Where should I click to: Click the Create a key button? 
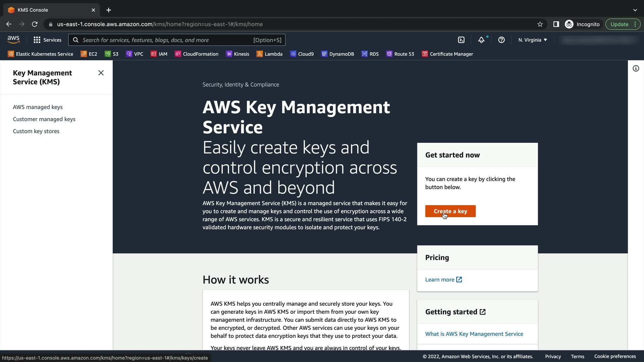point(450,211)
